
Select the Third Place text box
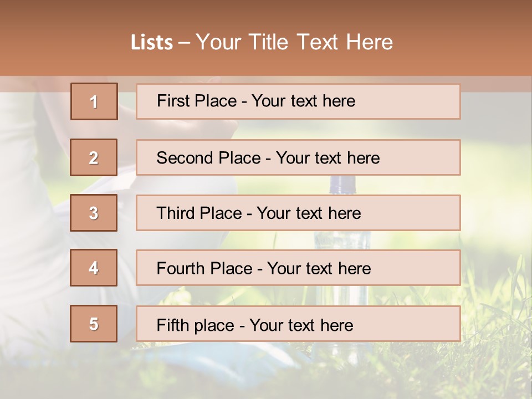[298, 213]
